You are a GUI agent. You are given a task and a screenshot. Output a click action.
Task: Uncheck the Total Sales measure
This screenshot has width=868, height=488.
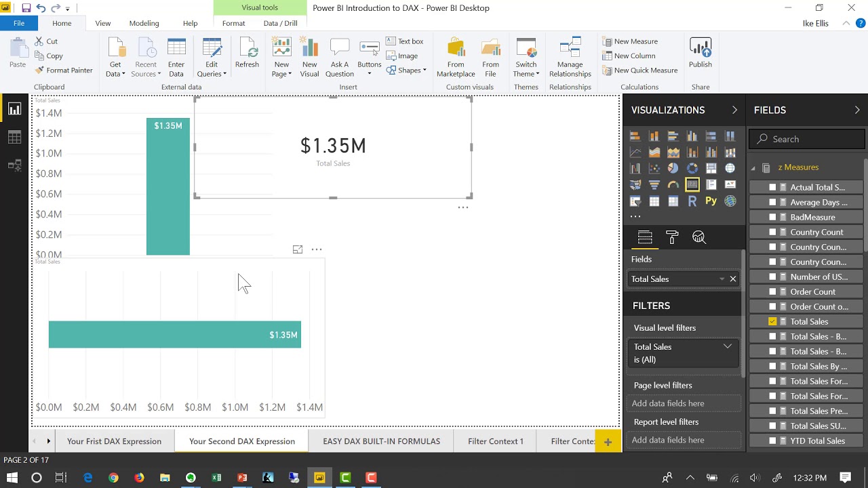pyautogui.click(x=772, y=321)
